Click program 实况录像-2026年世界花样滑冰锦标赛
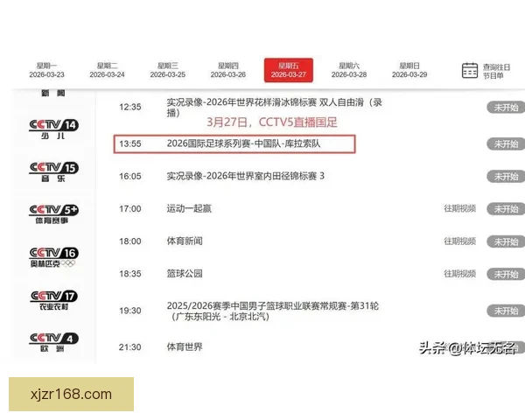The image size is (525, 420). tap(274, 108)
